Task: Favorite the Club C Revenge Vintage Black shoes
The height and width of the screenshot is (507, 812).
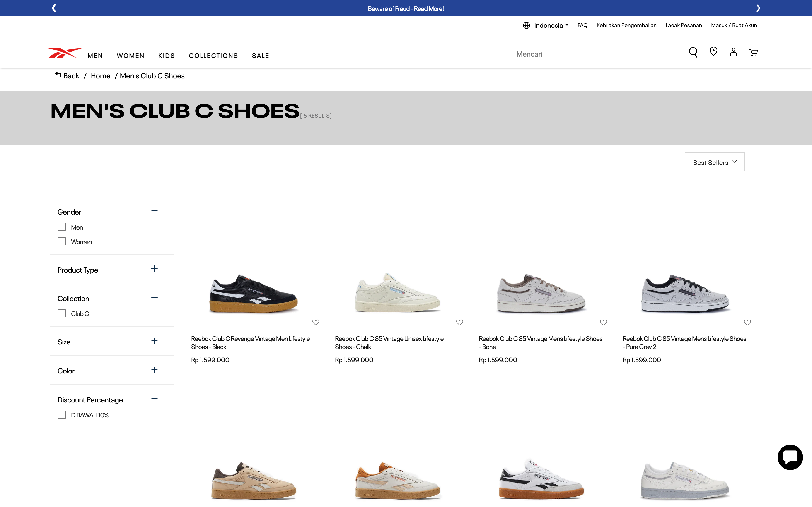Action: click(316, 322)
